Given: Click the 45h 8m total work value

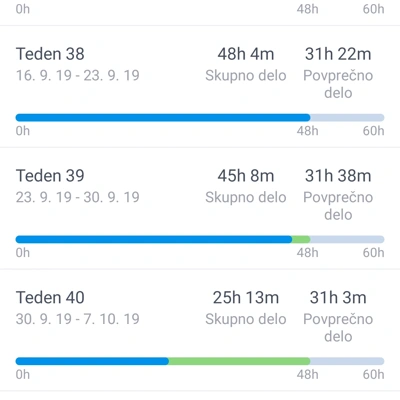Looking at the screenshot, I should click(246, 176).
